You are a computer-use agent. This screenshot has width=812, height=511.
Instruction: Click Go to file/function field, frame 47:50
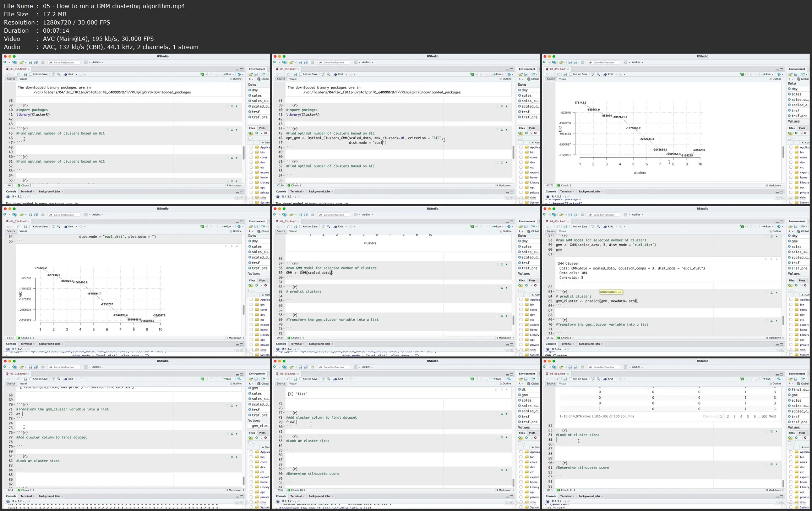(334, 62)
